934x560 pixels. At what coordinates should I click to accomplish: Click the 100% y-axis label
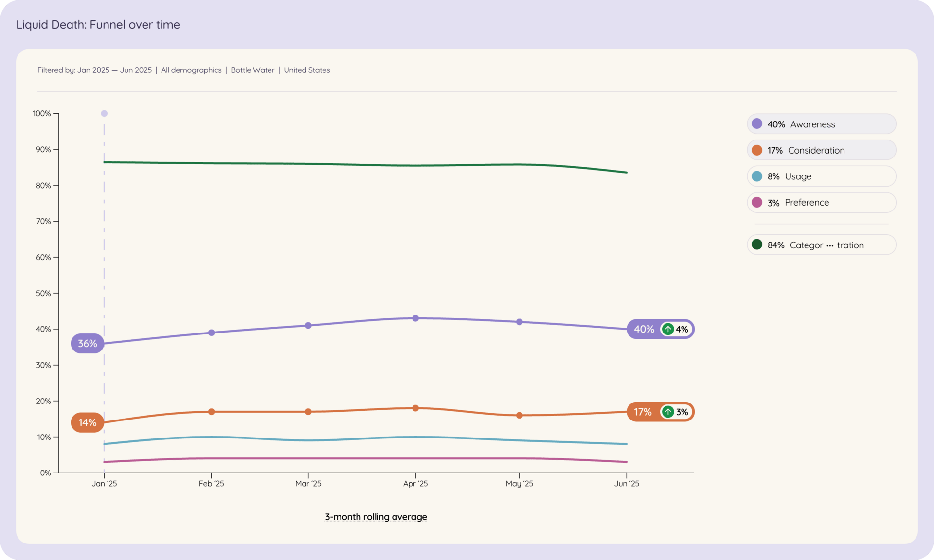coord(42,113)
